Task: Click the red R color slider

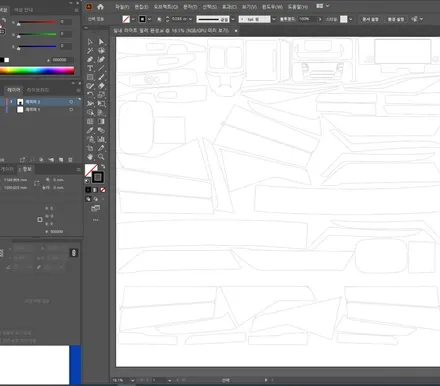Action: click(x=37, y=22)
